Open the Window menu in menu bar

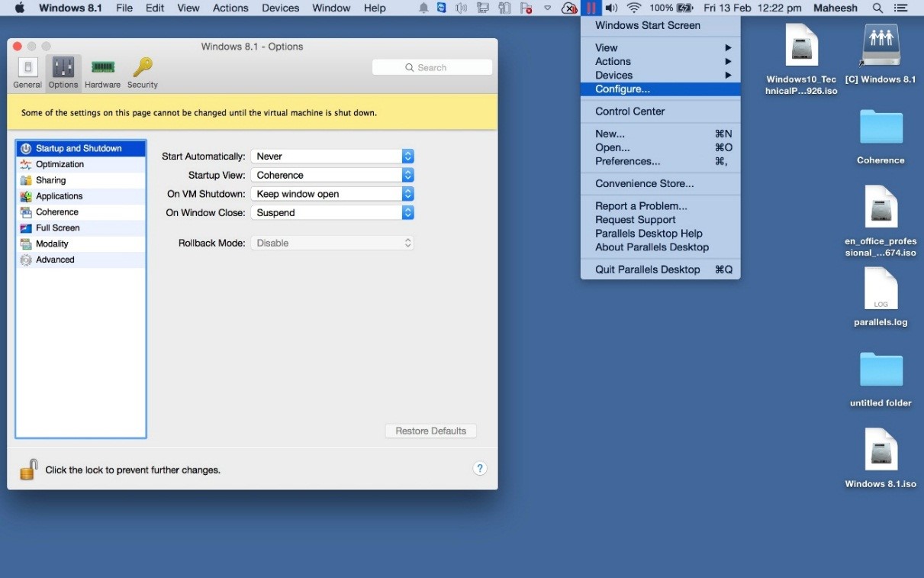(x=331, y=8)
